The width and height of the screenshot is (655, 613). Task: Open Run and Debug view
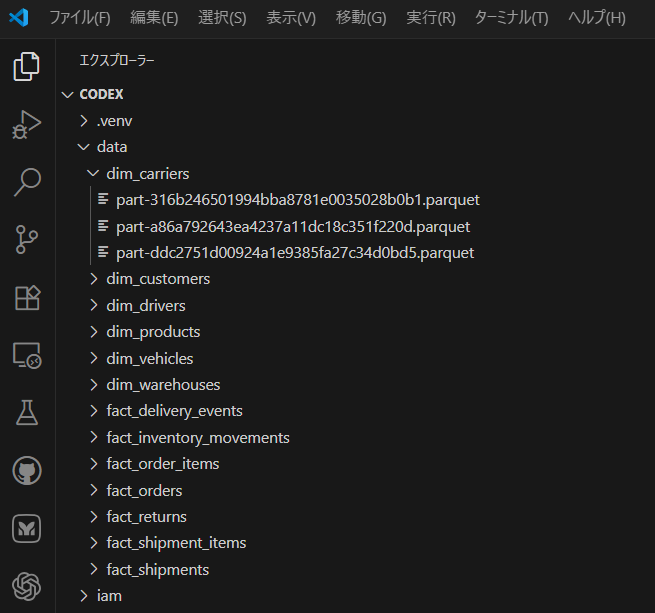click(27, 124)
